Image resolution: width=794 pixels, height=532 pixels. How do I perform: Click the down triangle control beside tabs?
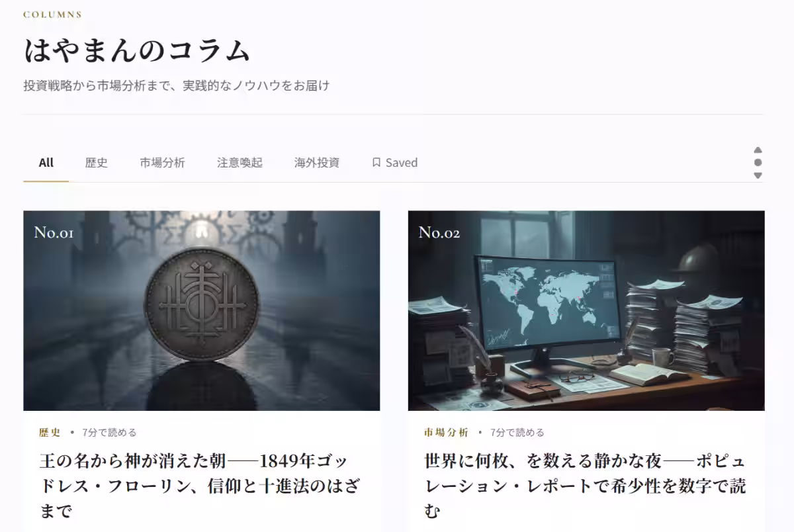pyautogui.click(x=758, y=175)
